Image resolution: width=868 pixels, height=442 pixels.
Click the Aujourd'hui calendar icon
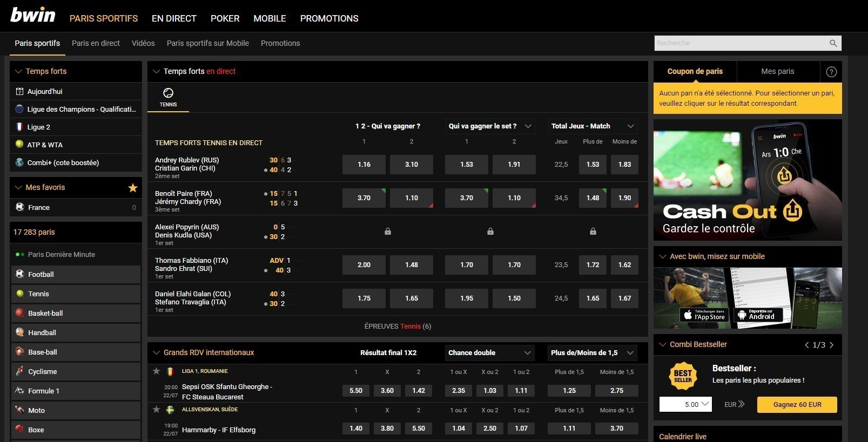pos(19,91)
